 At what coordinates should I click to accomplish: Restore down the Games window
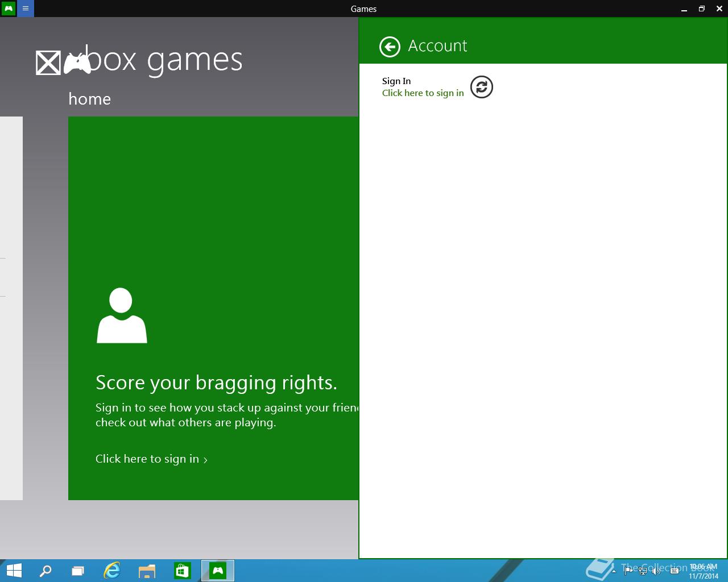tap(701, 9)
